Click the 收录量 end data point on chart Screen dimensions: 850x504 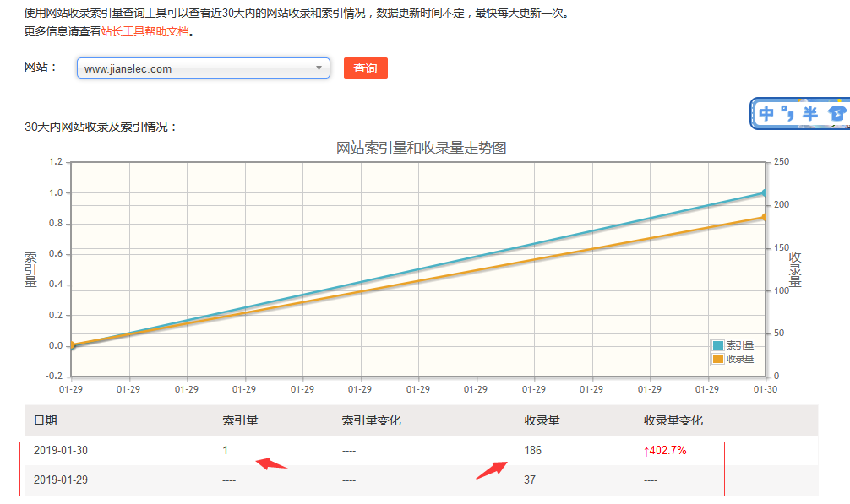coord(764,218)
